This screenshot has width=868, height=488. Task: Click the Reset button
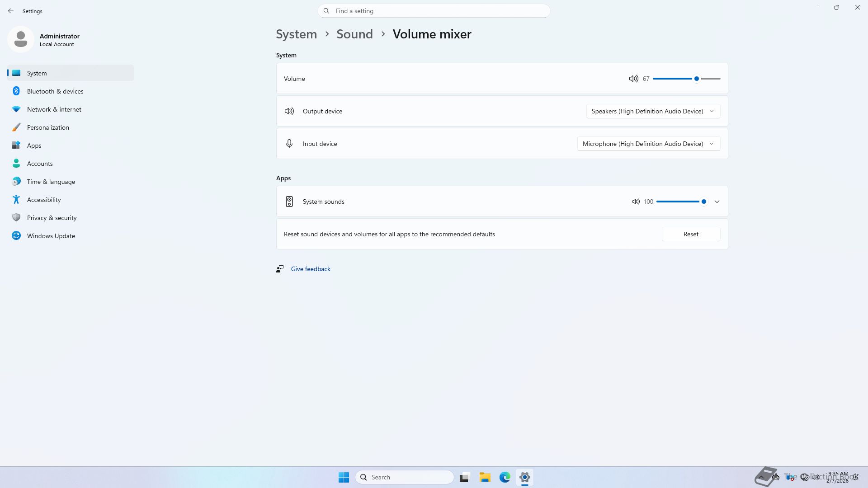tap(691, 234)
